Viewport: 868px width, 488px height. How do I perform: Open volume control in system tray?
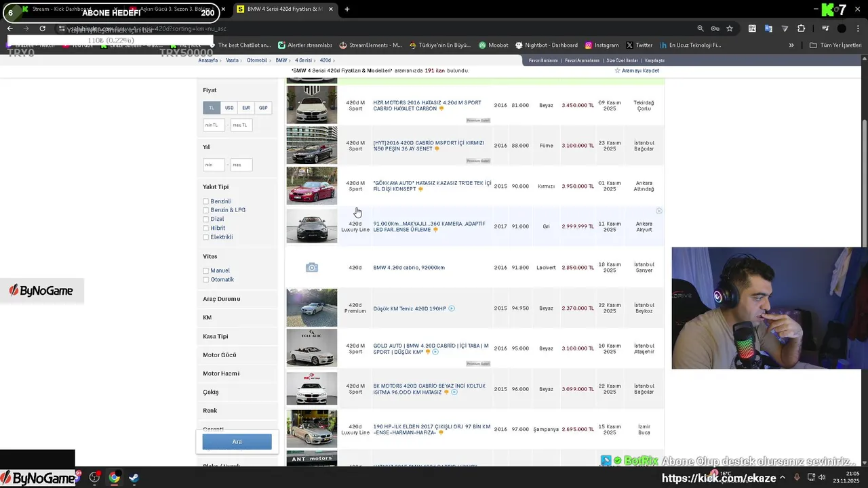click(822, 478)
